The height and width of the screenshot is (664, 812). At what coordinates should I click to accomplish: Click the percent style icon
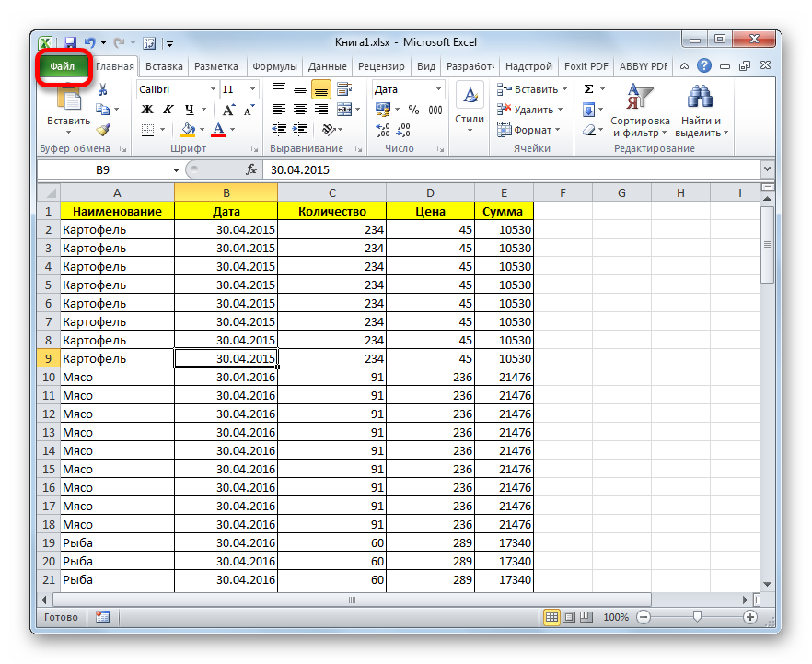click(x=412, y=110)
